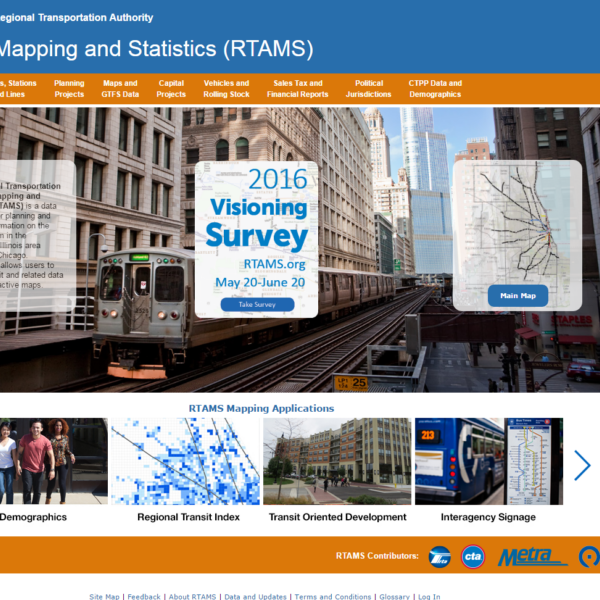The image size is (600, 600).
Task: Expand the Capital Projects menu
Action: coord(171,89)
